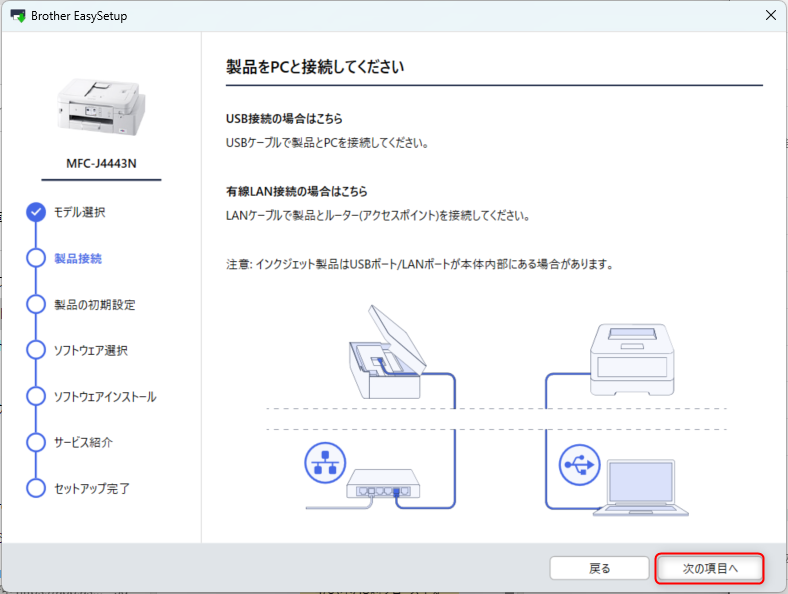Select the セットアップ完了 step label
The width and height of the screenshot is (788, 594).
pos(92,488)
